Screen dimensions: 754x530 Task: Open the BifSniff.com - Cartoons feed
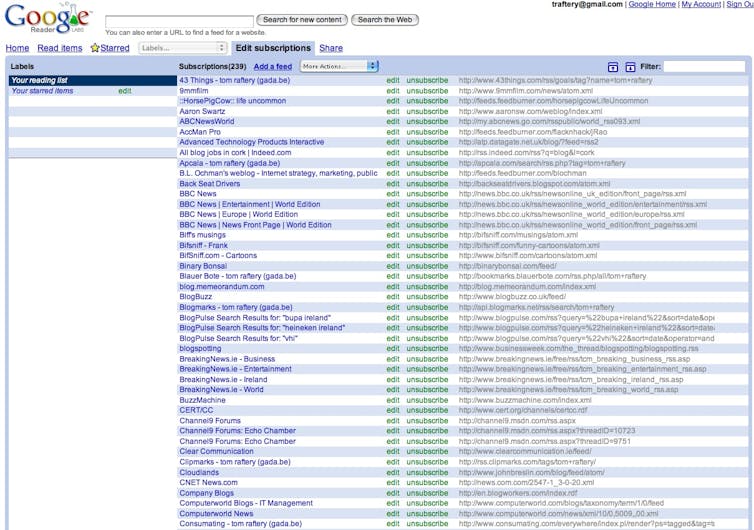218,255
